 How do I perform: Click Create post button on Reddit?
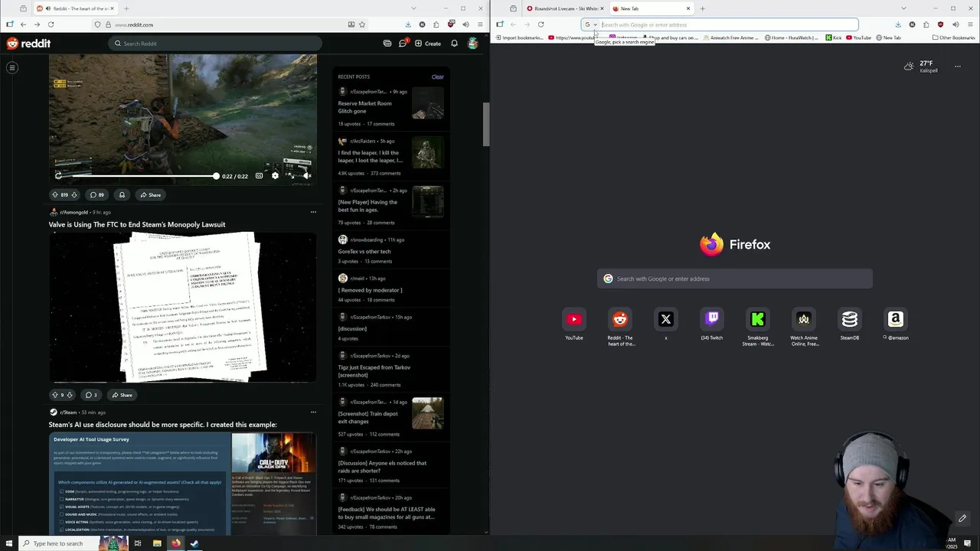click(428, 44)
